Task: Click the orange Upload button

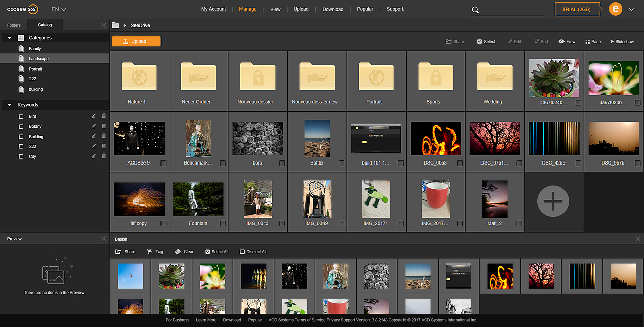Action: (136, 41)
